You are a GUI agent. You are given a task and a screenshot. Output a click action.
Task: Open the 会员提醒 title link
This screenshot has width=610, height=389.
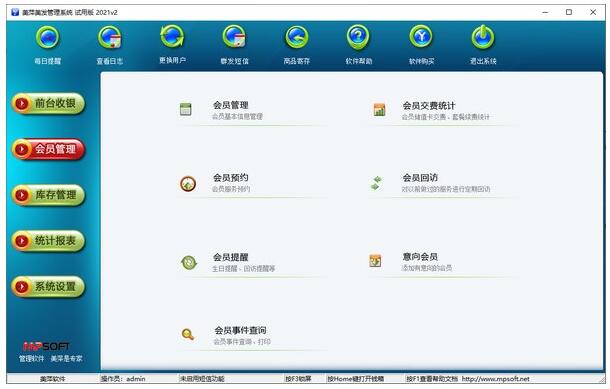pos(230,257)
